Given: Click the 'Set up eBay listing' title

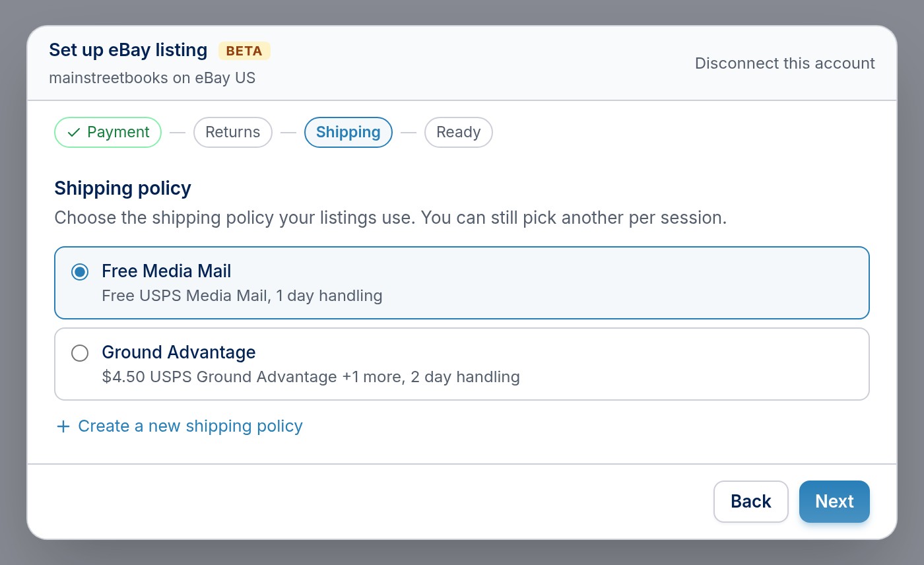Looking at the screenshot, I should (128, 50).
